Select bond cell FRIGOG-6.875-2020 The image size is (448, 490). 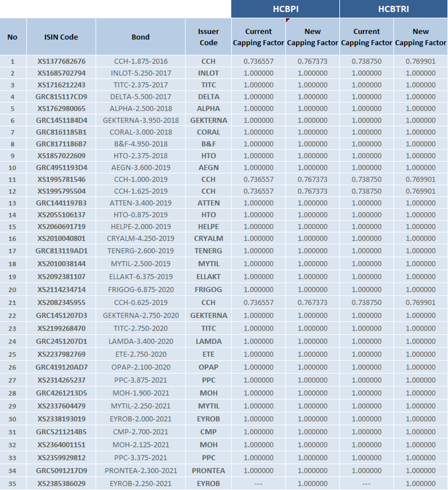click(140, 289)
